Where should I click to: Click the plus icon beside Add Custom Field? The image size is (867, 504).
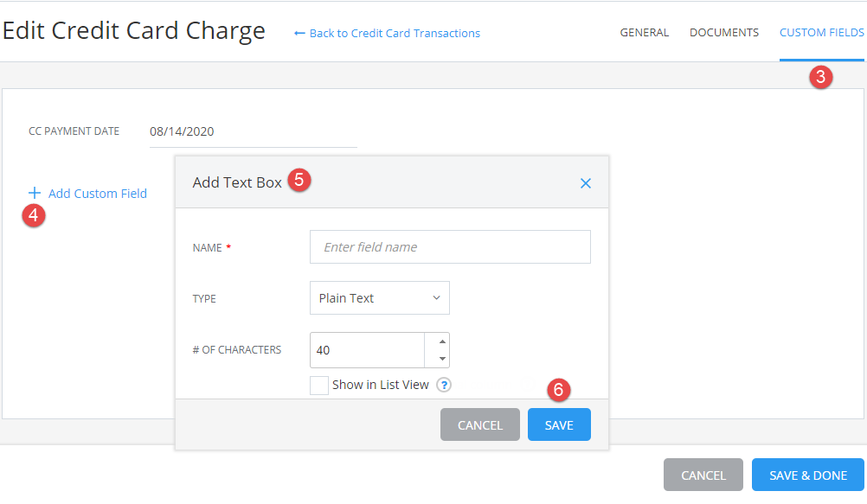click(35, 193)
